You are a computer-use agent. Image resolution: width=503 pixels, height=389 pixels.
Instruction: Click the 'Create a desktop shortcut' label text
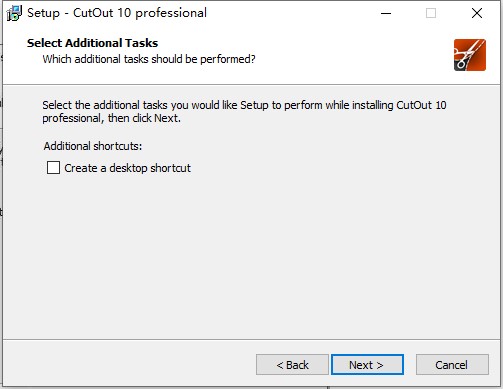pos(128,168)
